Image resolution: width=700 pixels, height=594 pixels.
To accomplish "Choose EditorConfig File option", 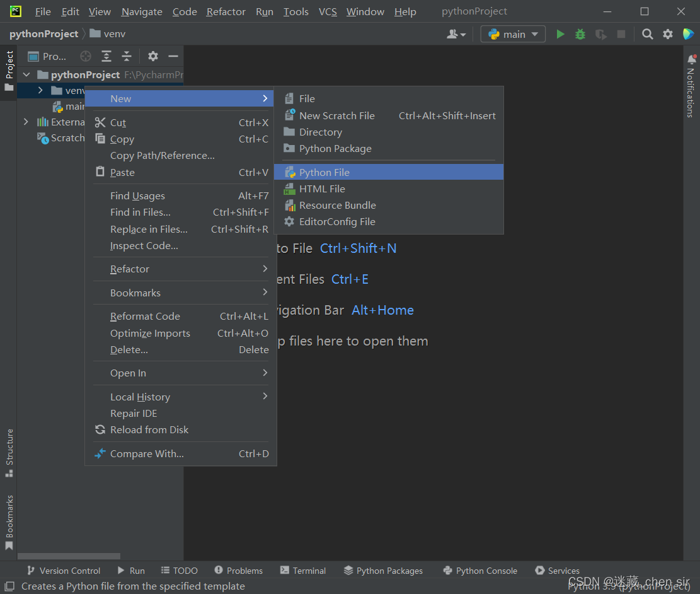I will tap(389, 222).
